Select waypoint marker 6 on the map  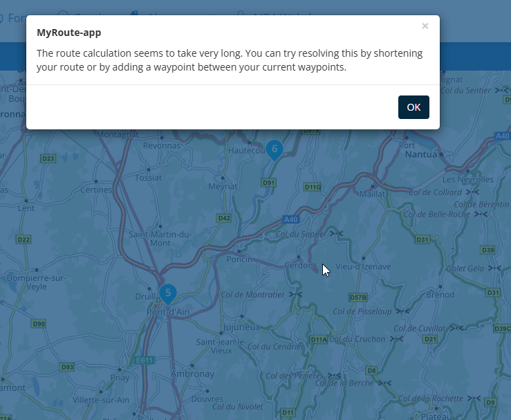pos(275,150)
